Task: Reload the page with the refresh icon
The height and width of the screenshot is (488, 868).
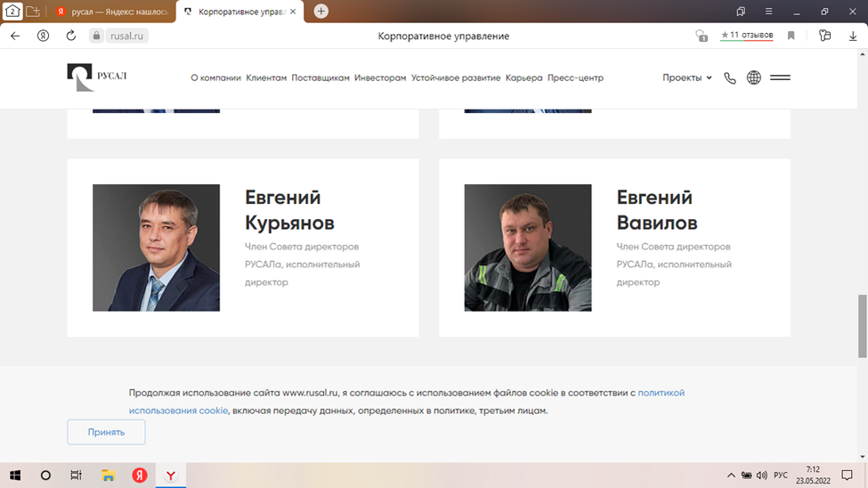Action: (x=71, y=36)
